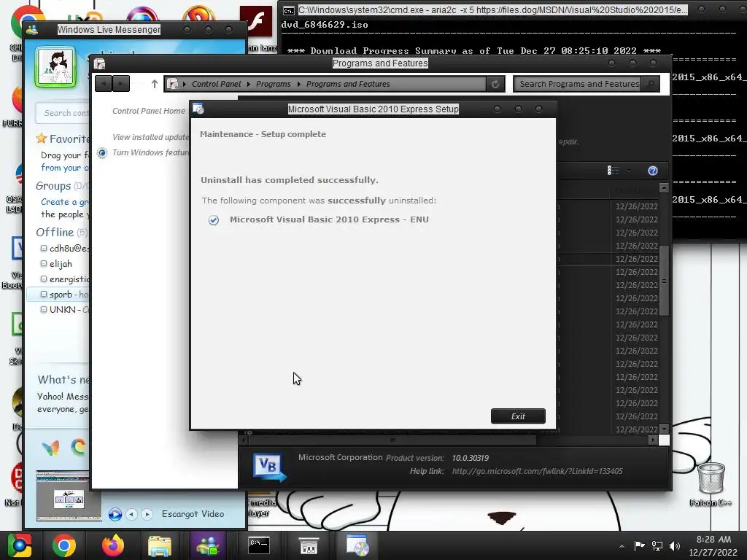Go forward in Programs and Features window
747x560 pixels.
click(x=121, y=84)
